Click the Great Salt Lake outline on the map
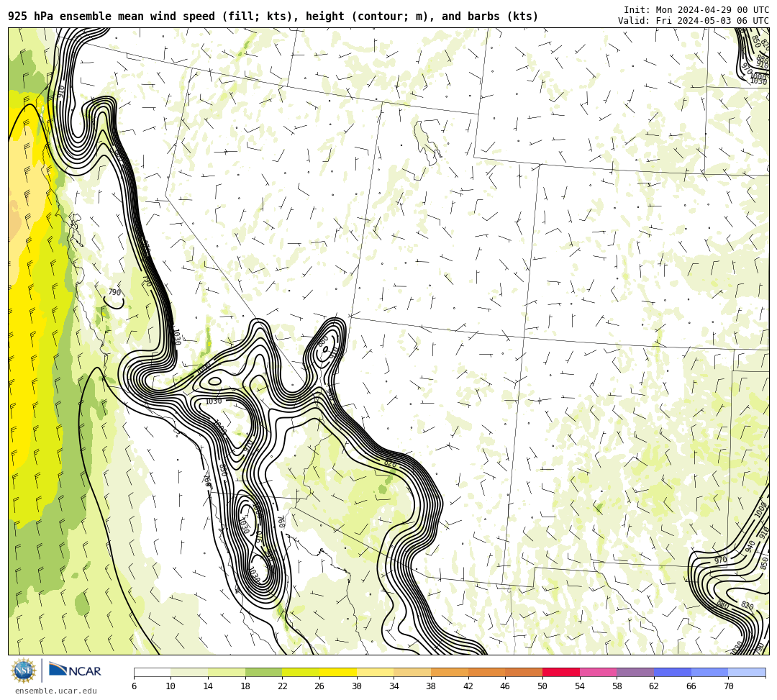 click(x=427, y=142)
